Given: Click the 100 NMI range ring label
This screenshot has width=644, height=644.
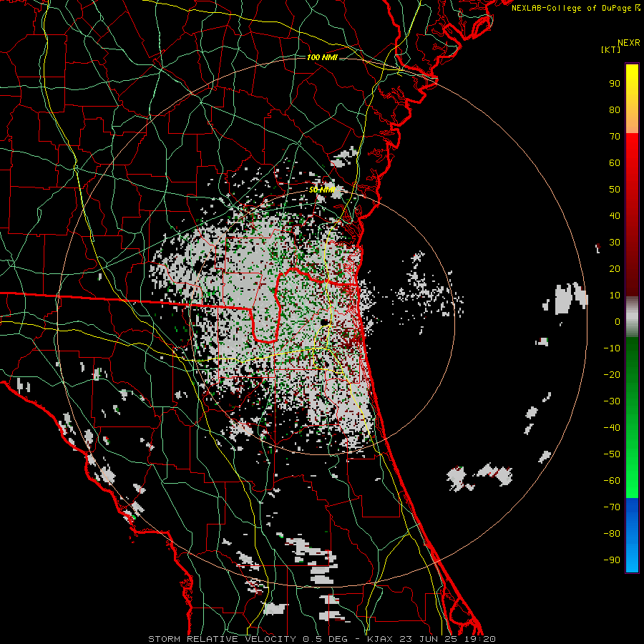Looking at the screenshot, I should (x=322, y=57).
